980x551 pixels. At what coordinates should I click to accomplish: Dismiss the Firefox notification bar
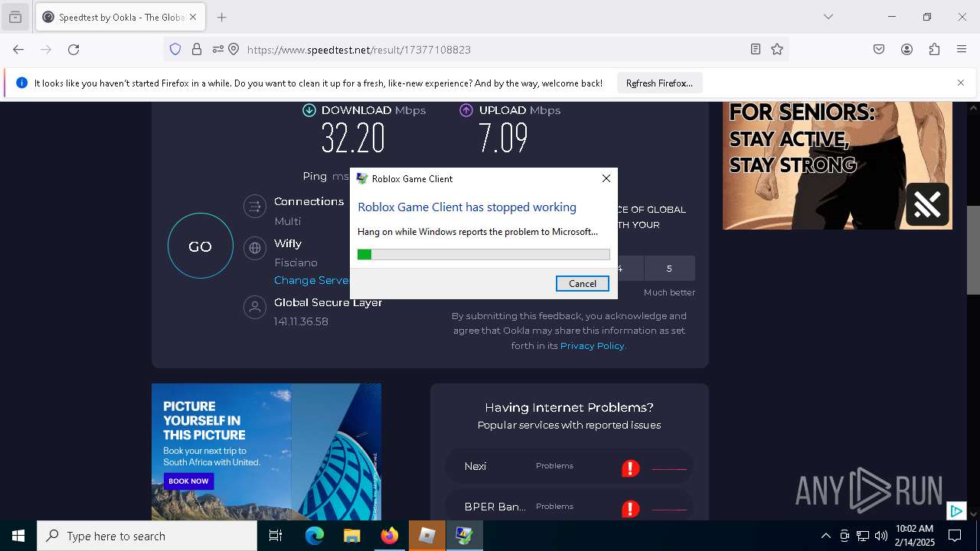[961, 83]
